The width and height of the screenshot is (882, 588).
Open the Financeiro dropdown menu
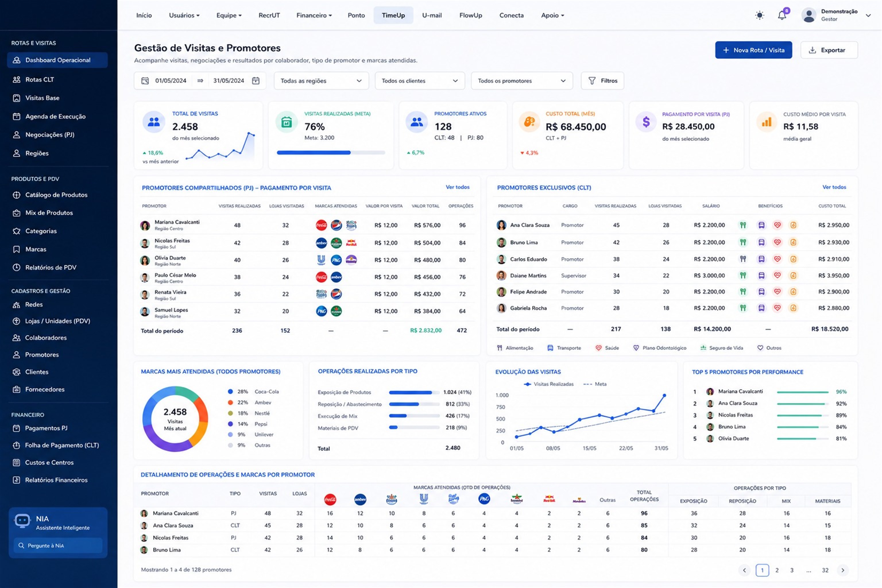[x=314, y=16]
